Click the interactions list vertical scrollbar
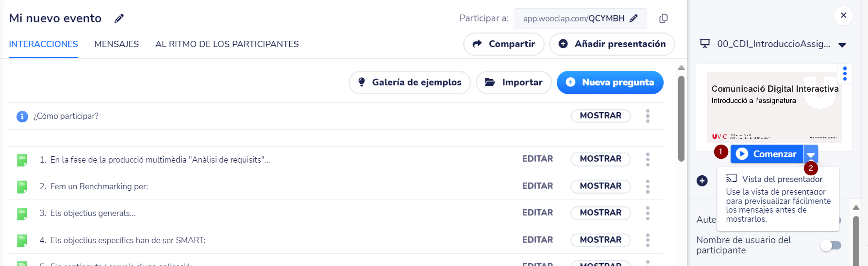868x266 pixels. pyautogui.click(x=681, y=118)
